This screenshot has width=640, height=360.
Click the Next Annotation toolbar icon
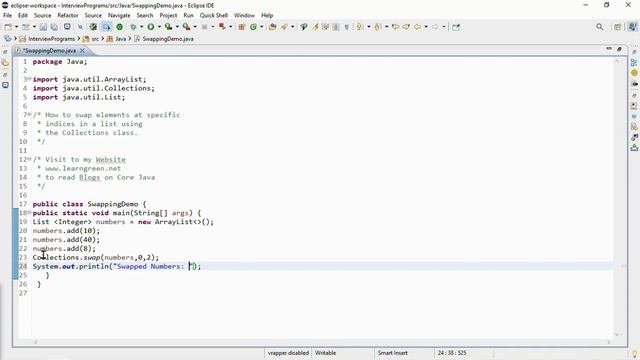[x=360, y=27]
